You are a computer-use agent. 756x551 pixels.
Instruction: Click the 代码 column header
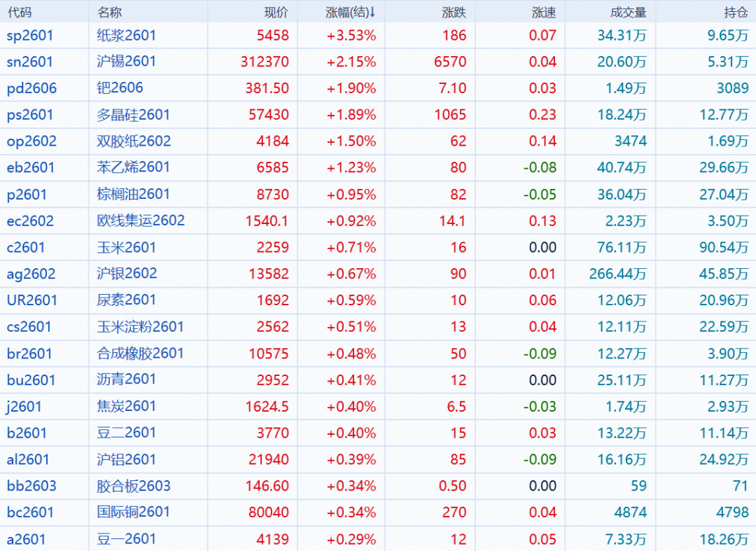[x=20, y=12]
